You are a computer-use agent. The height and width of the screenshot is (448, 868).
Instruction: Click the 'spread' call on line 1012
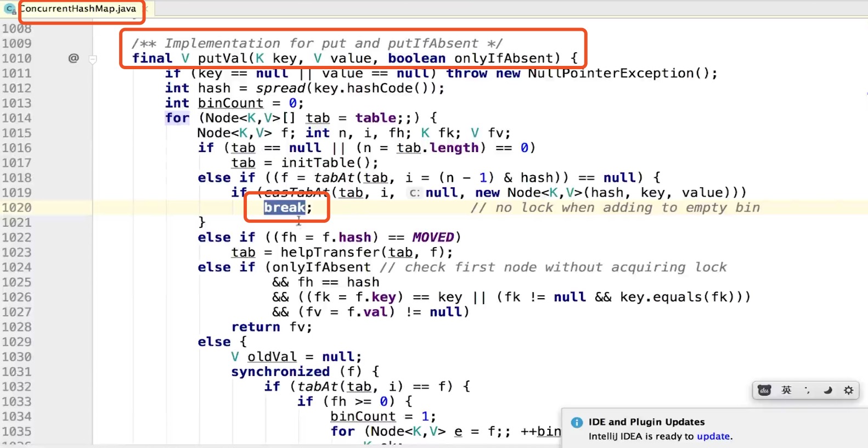pyautogui.click(x=280, y=88)
